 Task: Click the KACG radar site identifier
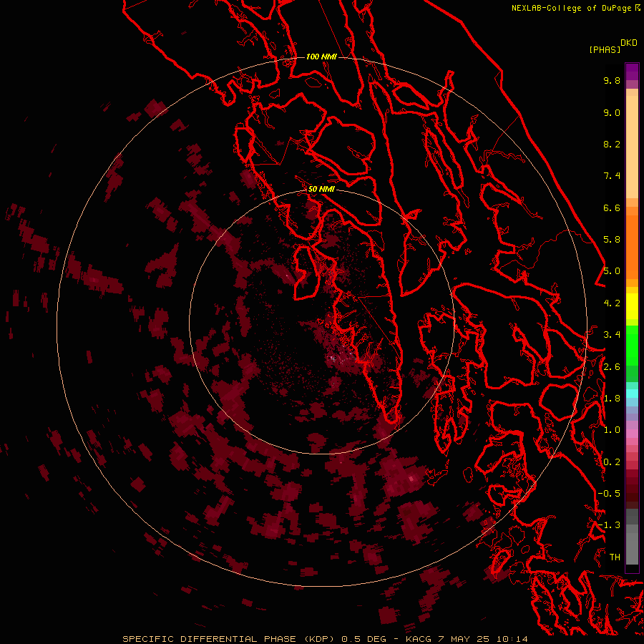coord(419,639)
